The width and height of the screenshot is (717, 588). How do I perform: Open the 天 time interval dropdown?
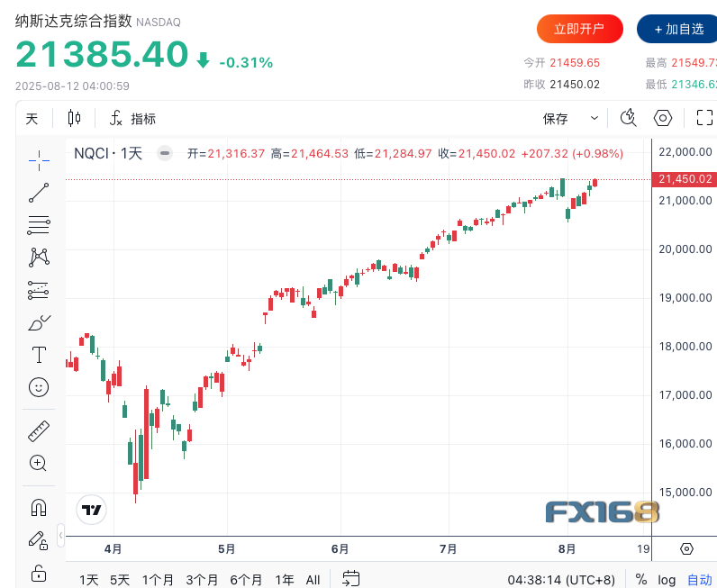coord(32,118)
